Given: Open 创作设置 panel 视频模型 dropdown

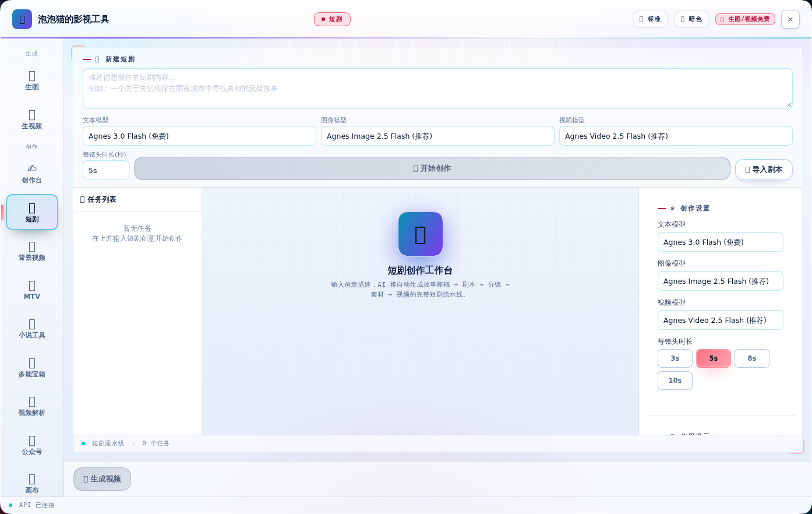Looking at the screenshot, I should tap(721, 320).
